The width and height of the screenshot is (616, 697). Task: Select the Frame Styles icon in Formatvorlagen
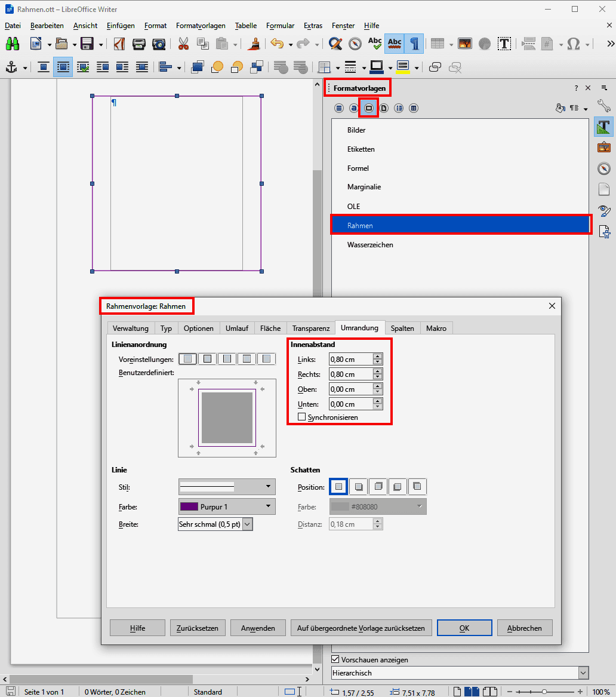coord(368,108)
